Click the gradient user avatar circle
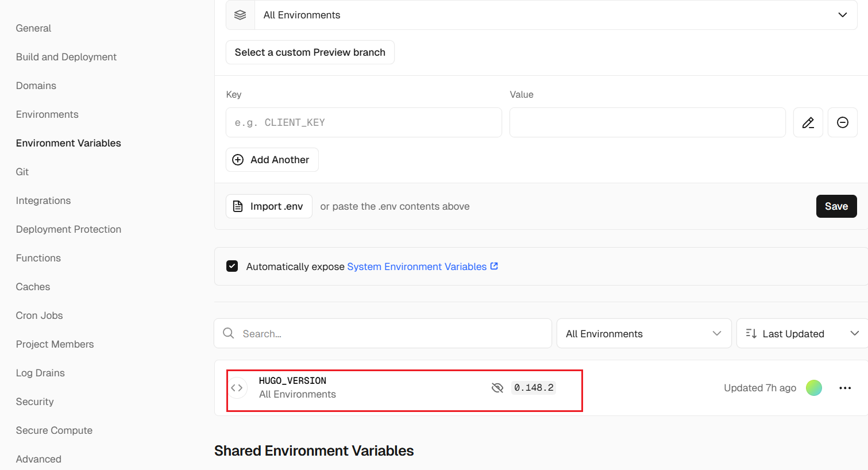 pos(813,388)
